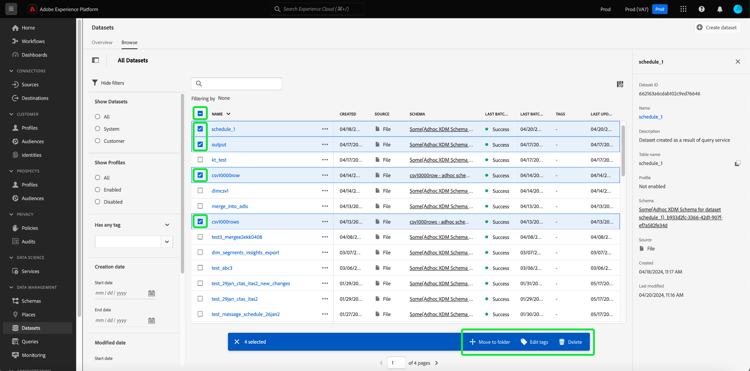Screen dimensions: 750x371
Task: Click the Create dataset button
Action: [x=717, y=28]
